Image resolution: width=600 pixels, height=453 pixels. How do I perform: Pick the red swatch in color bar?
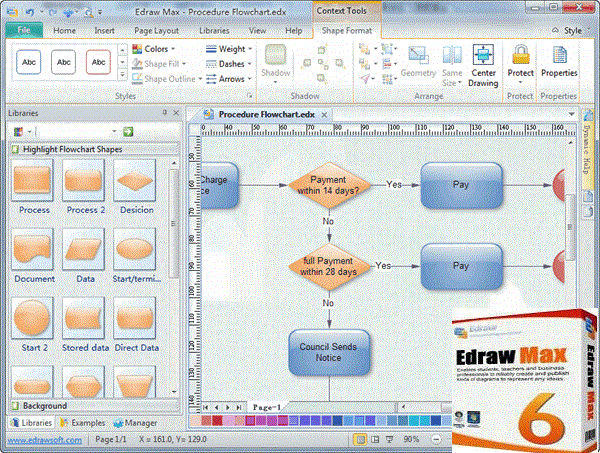[217, 420]
